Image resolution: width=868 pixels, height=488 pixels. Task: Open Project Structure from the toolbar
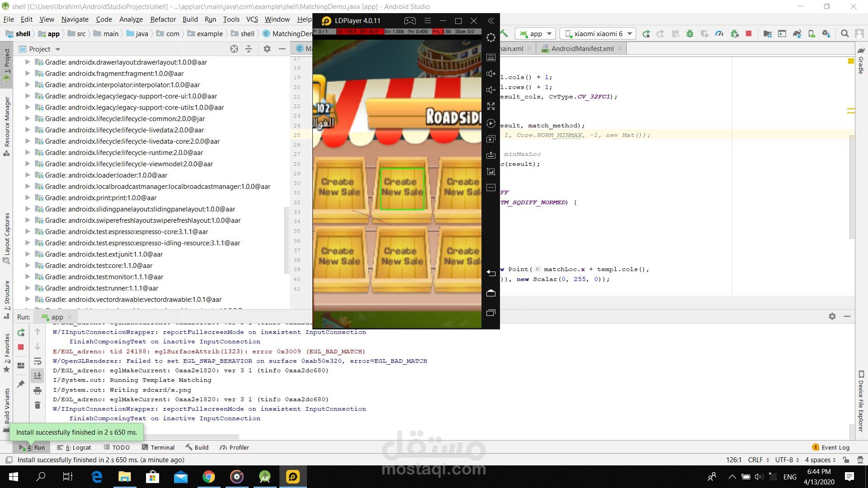point(767,33)
